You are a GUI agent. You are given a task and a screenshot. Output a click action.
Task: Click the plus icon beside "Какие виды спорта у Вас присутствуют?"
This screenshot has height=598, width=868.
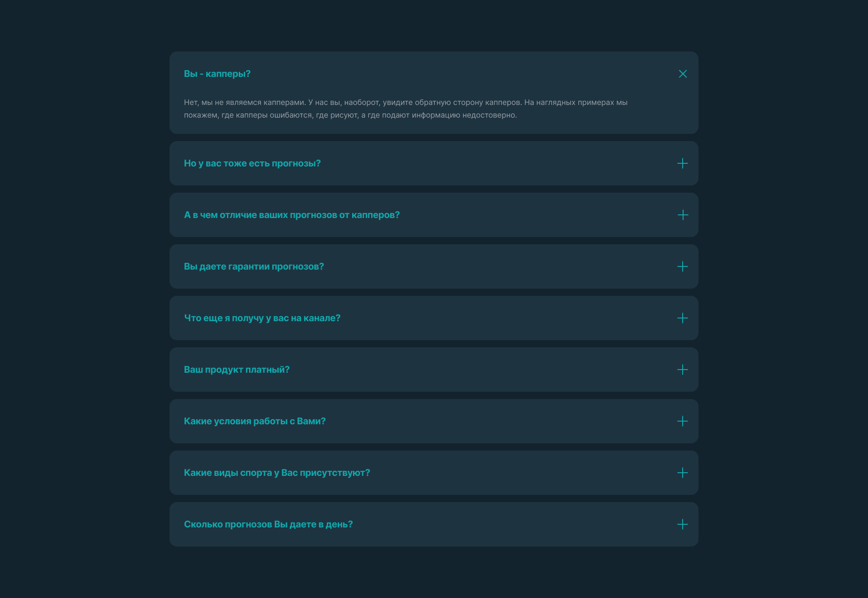(683, 473)
